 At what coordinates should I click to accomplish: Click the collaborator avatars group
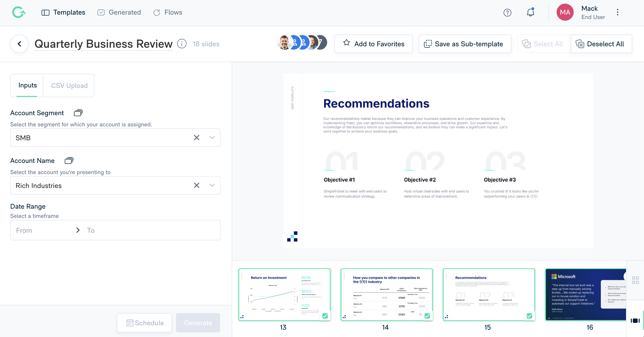coord(302,42)
